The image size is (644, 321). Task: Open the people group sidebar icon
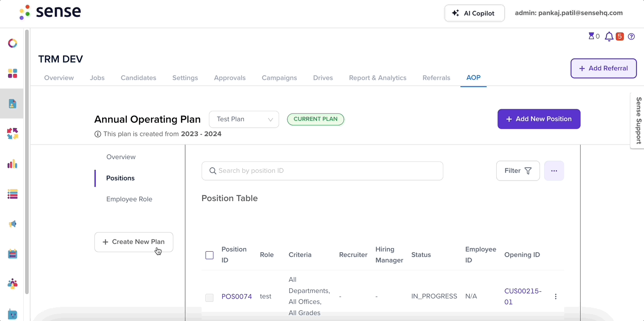13,284
